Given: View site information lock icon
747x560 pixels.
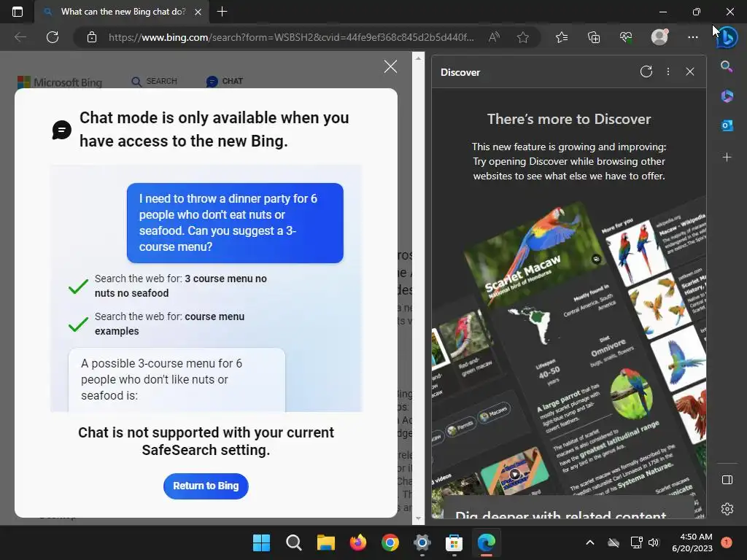Looking at the screenshot, I should pos(92,37).
